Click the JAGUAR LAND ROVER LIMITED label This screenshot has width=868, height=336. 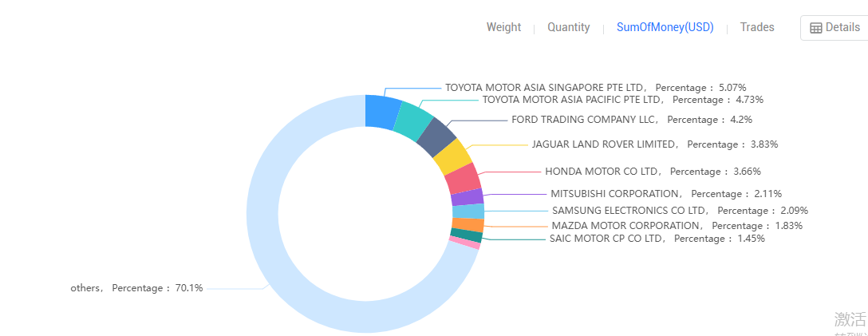click(605, 144)
